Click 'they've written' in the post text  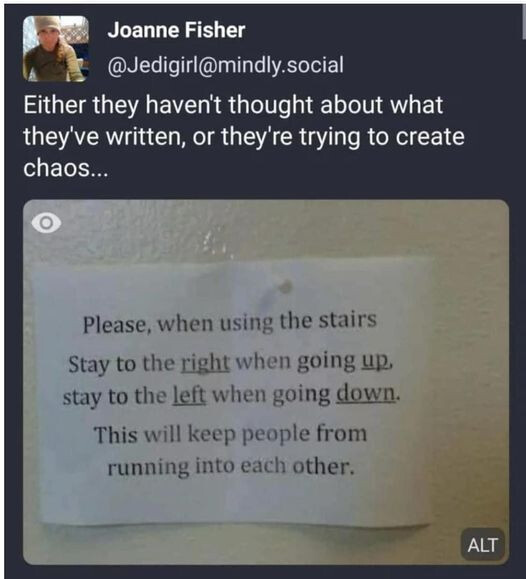tap(104, 137)
